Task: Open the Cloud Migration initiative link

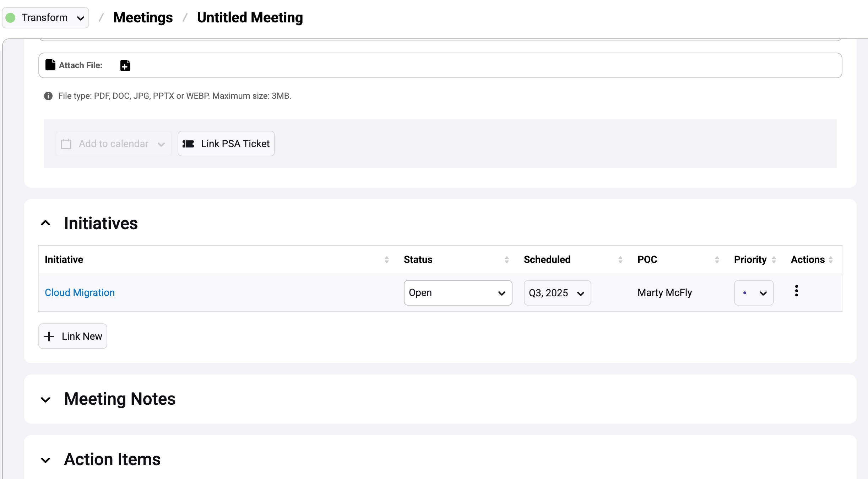Action: tap(80, 292)
